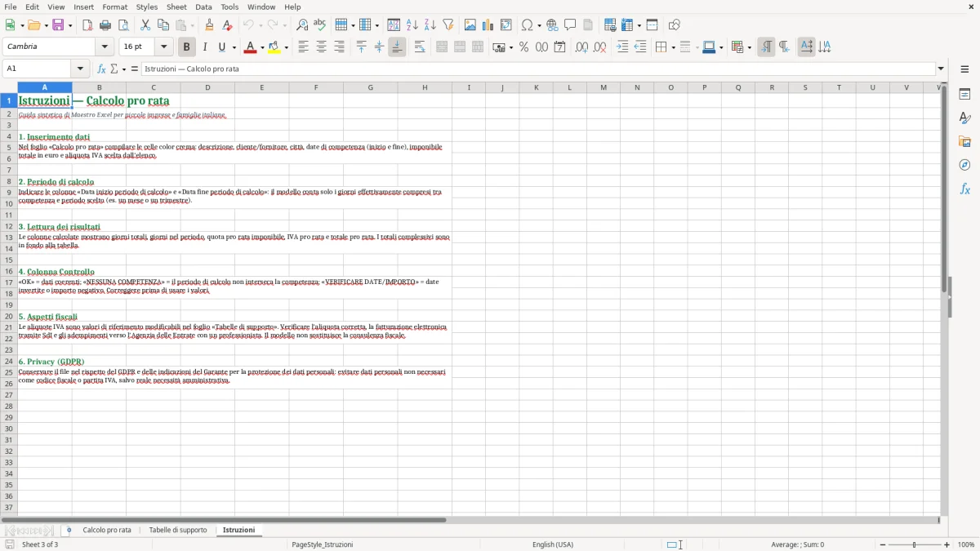Export directly as PDF
This screenshot has height=551, width=980.
click(87, 25)
